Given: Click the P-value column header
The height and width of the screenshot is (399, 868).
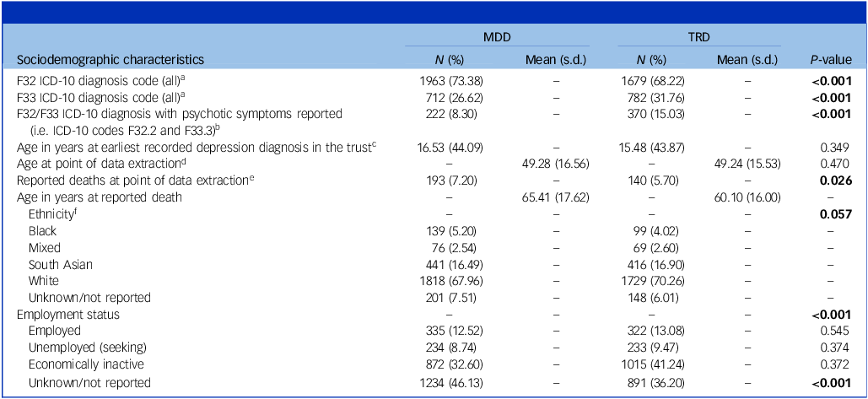Looking at the screenshot, I should tap(830, 60).
